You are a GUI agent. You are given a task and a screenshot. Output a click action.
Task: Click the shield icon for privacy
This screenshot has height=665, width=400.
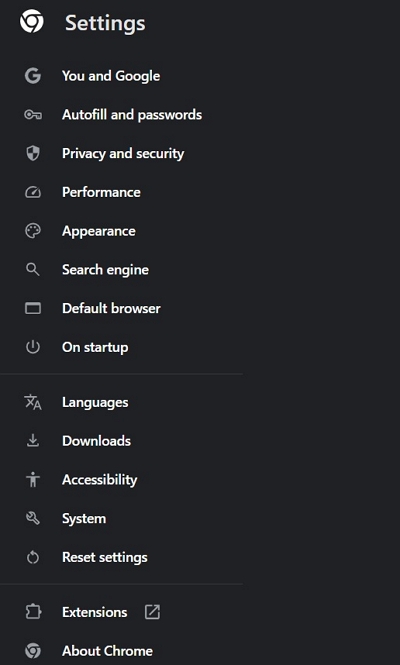tap(33, 153)
